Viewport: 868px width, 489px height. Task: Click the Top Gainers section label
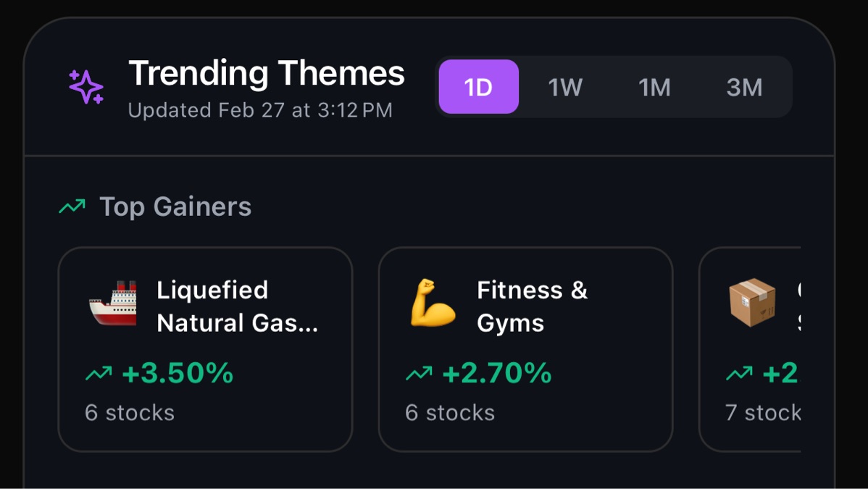pyautogui.click(x=175, y=206)
